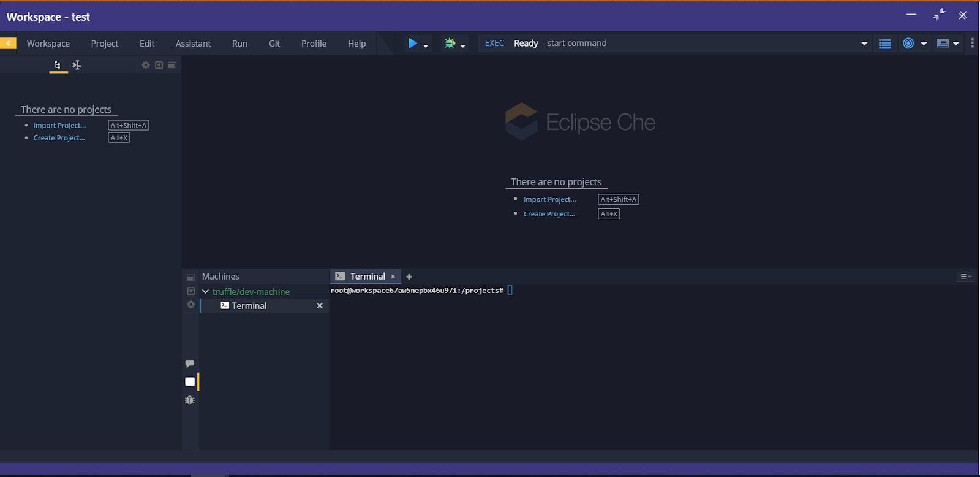
Task: Click the explorer panel gear settings icon
Action: coord(146,65)
